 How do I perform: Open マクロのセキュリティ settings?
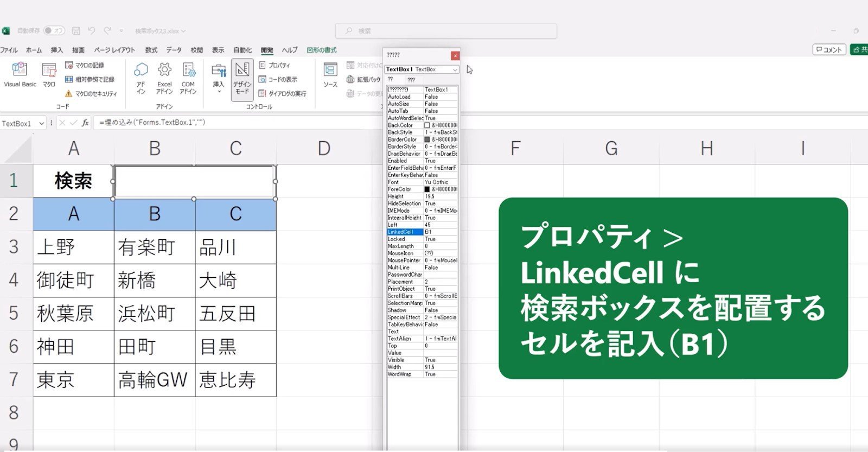[91, 93]
